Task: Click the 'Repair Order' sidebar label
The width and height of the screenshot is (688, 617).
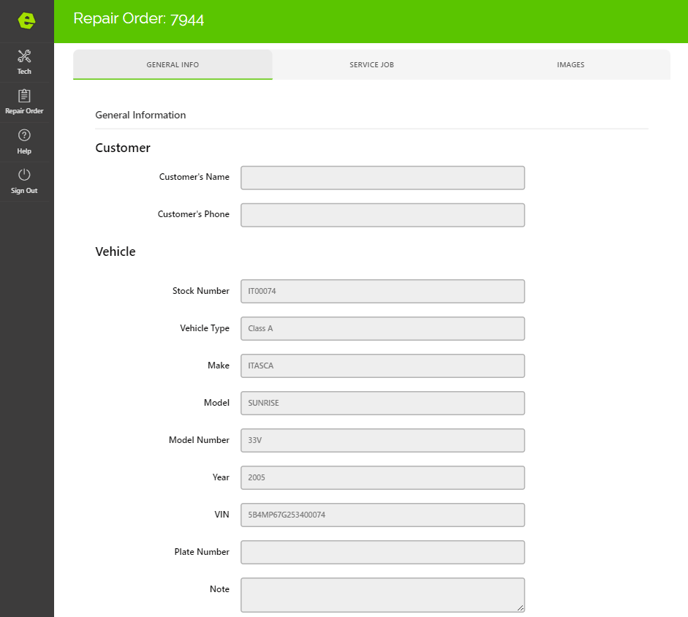Action: tap(24, 111)
